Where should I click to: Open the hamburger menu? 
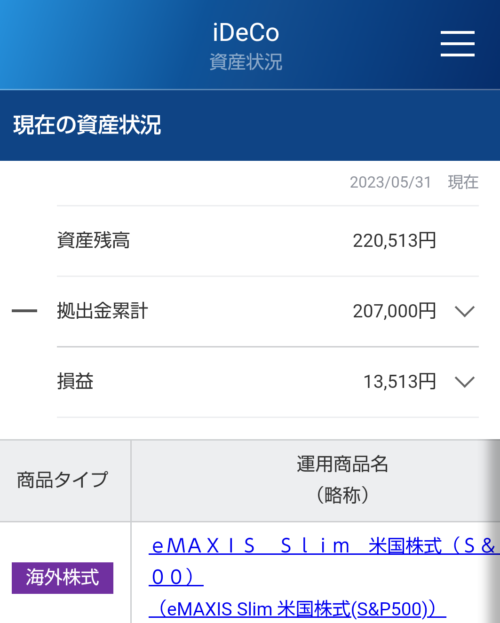coord(457,44)
